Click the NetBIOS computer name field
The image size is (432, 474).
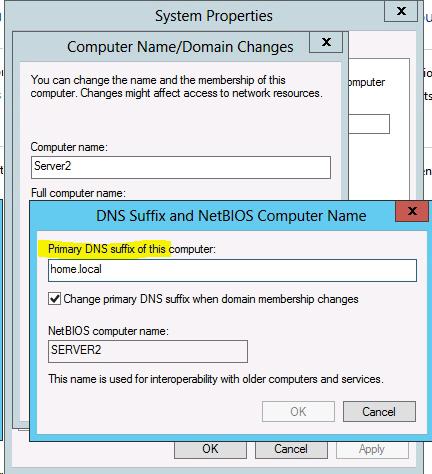click(148, 351)
